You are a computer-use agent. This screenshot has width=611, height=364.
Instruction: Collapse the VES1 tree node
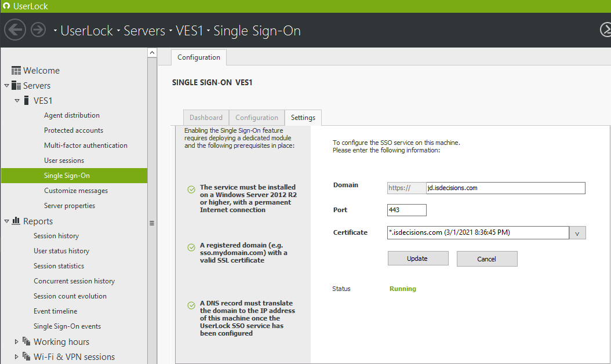click(x=17, y=100)
